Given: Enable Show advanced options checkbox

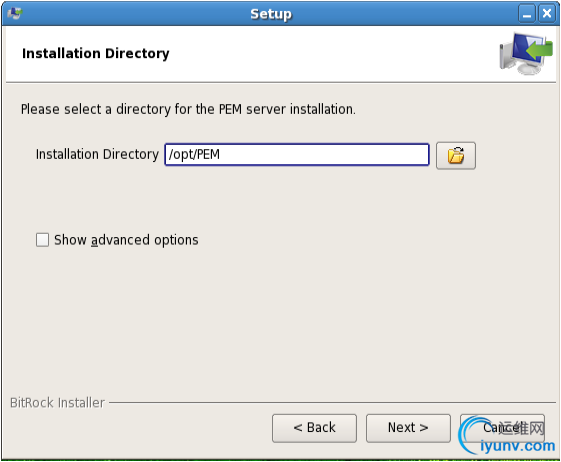Looking at the screenshot, I should [42, 240].
